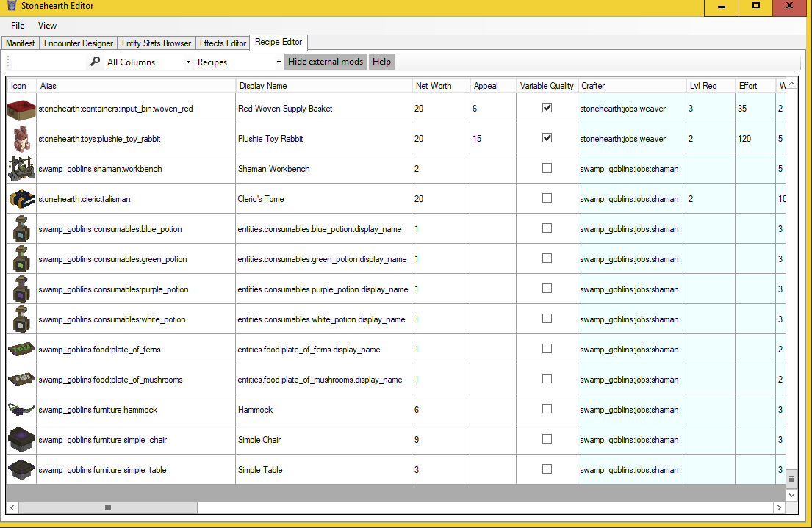
Task: Check Variable Quality for Hammock row
Action: pyautogui.click(x=547, y=408)
